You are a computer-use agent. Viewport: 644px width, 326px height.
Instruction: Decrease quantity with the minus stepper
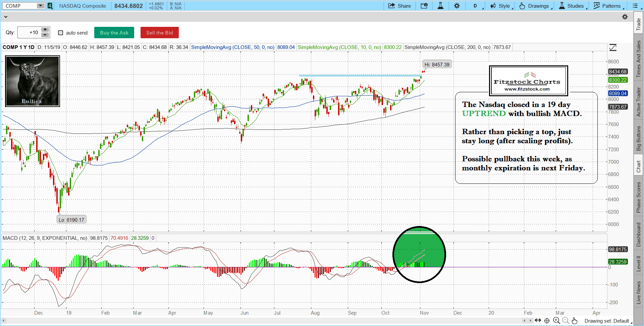coord(45,35)
